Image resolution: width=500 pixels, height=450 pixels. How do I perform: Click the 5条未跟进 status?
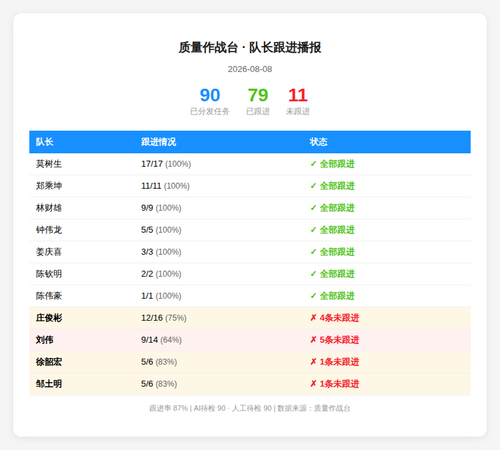point(335,340)
